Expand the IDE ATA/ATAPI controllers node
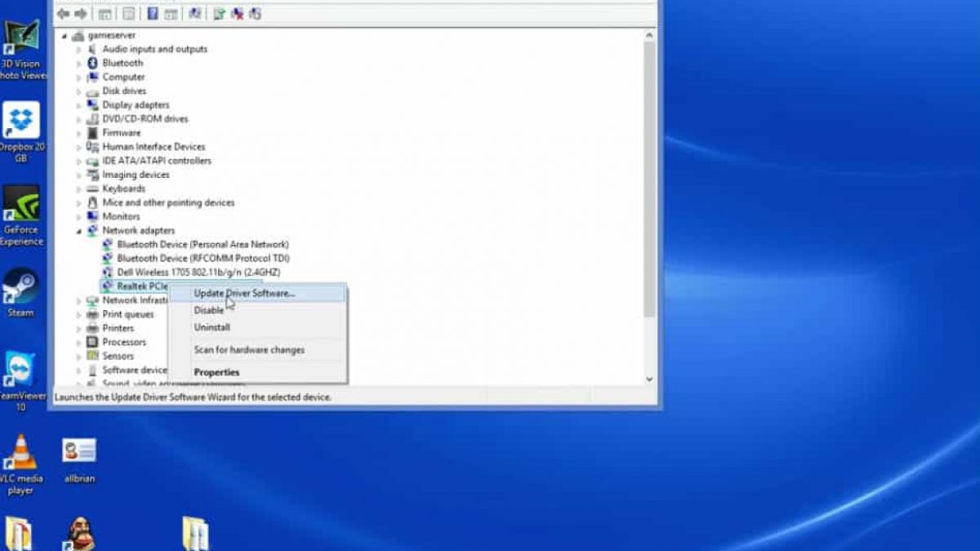This screenshot has height=551, width=980. 79,161
